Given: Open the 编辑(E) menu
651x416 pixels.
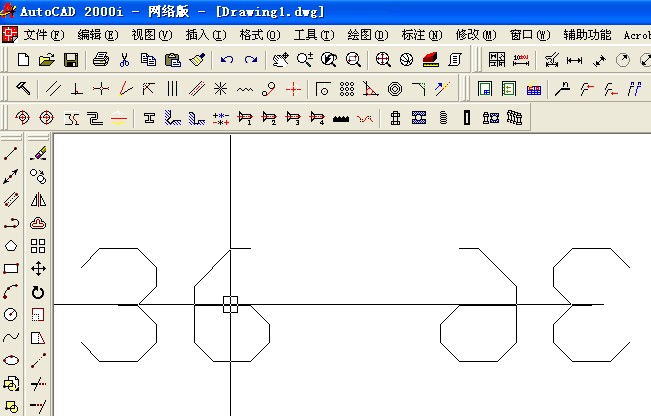Looking at the screenshot, I should click(98, 35).
